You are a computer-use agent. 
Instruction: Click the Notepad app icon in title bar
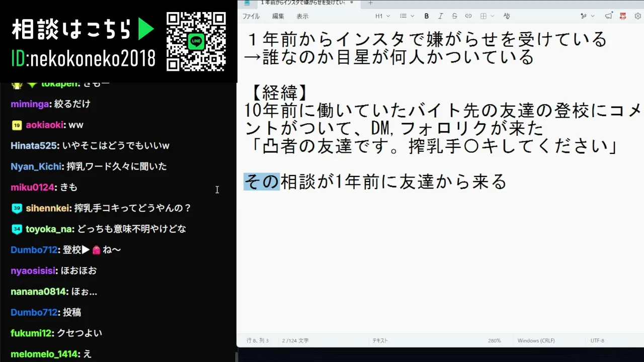click(247, 3)
